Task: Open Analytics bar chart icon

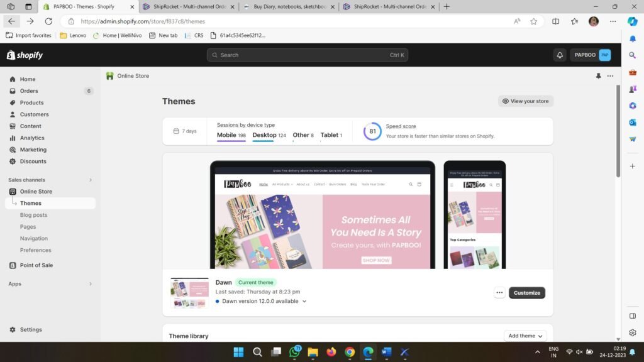Action: [x=13, y=138]
